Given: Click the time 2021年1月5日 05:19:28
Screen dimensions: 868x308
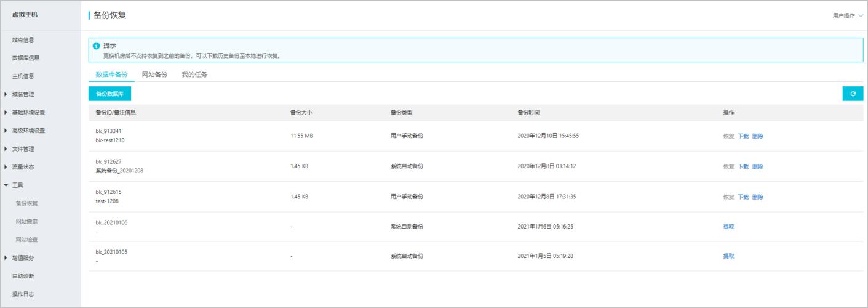Looking at the screenshot, I should [546, 256].
